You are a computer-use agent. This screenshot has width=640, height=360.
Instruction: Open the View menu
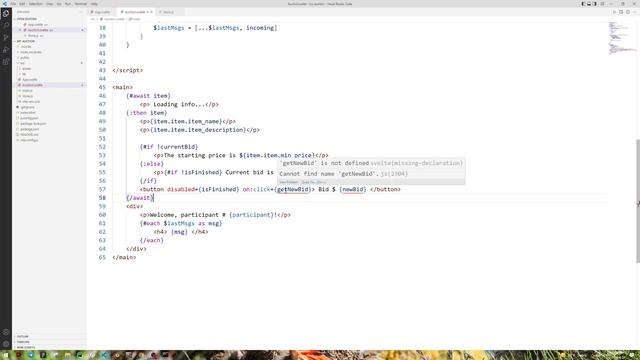(49, 4)
